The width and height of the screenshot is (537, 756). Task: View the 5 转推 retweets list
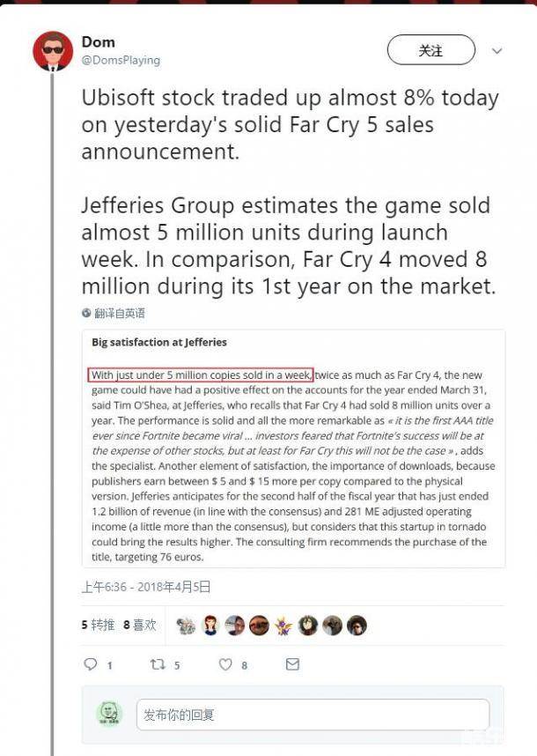click(98, 625)
